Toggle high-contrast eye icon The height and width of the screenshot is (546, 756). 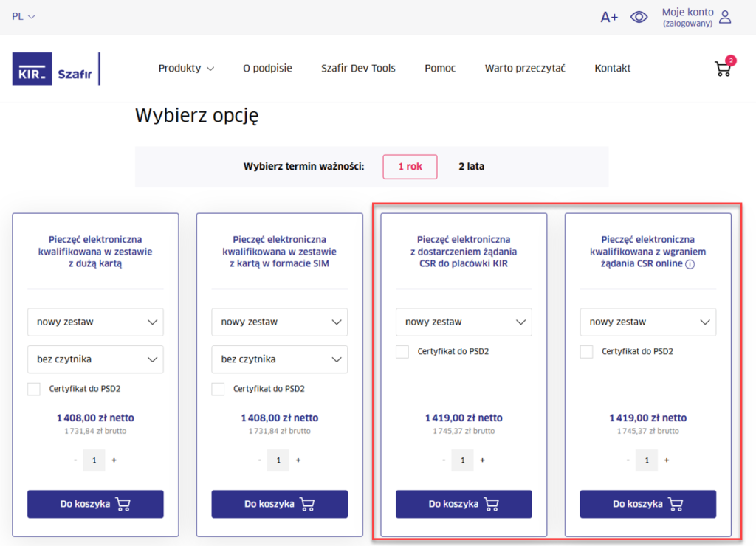(639, 17)
